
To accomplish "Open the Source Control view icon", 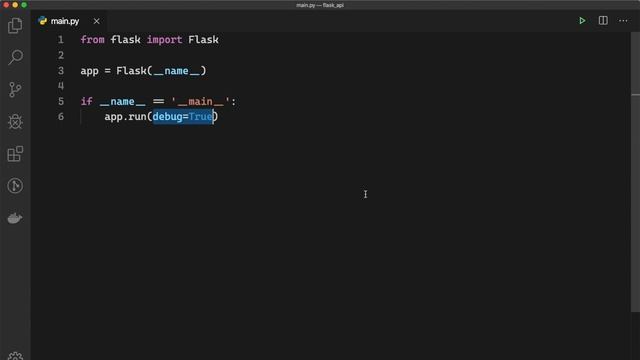I will [x=15, y=89].
